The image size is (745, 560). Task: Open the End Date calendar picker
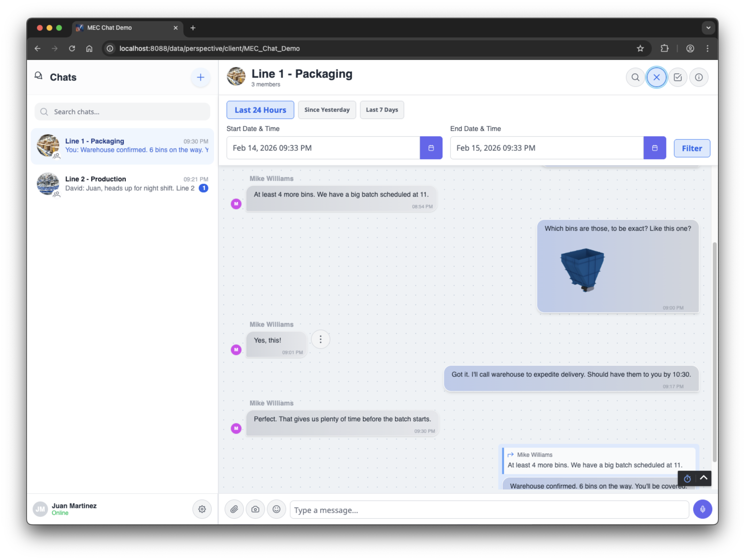655,148
